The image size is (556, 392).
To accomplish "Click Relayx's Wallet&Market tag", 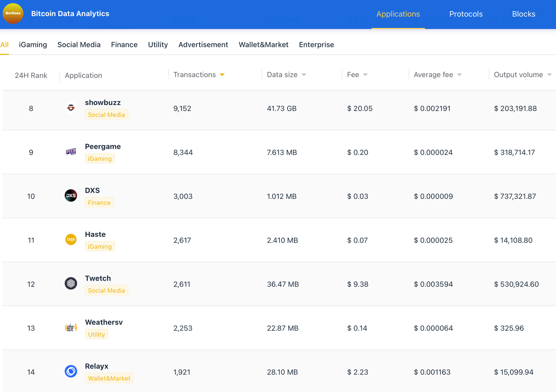I will [109, 378].
